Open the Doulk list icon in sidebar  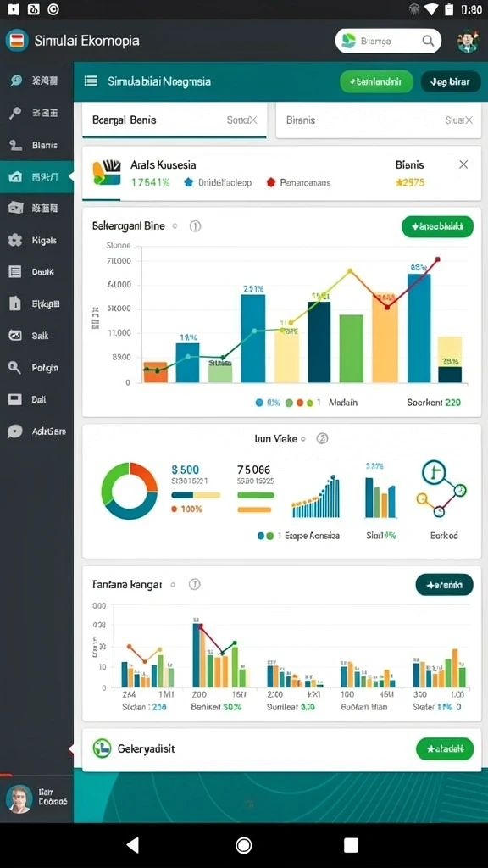[15, 272]
